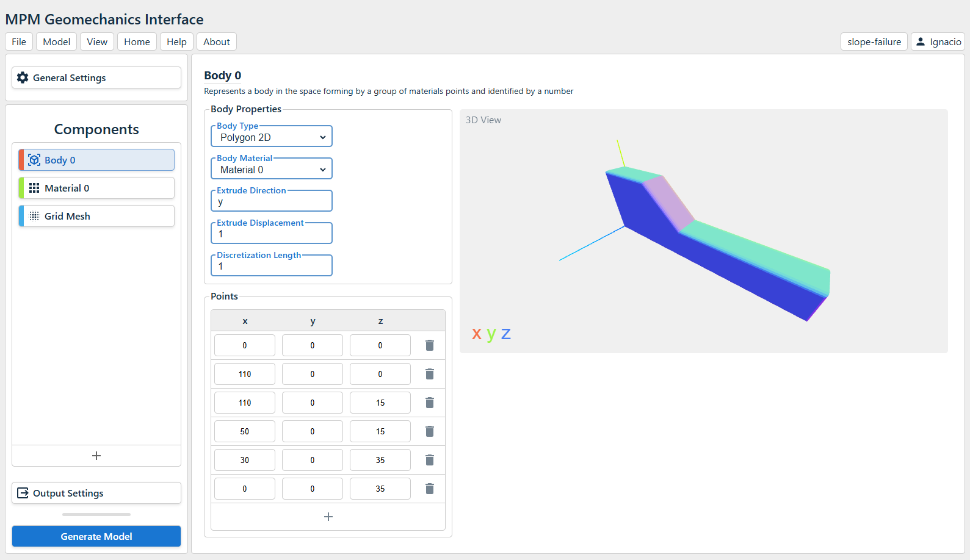Click the blue z axis label
Screen dimensions: 970x560
506,334
